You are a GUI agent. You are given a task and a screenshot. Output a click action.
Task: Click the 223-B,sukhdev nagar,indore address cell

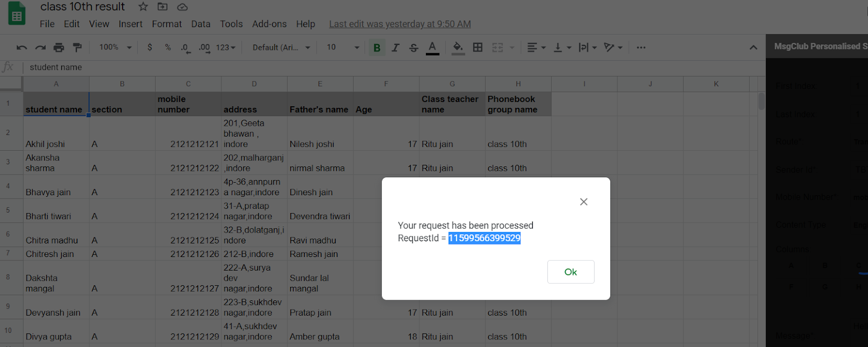(x=254, y=307)
